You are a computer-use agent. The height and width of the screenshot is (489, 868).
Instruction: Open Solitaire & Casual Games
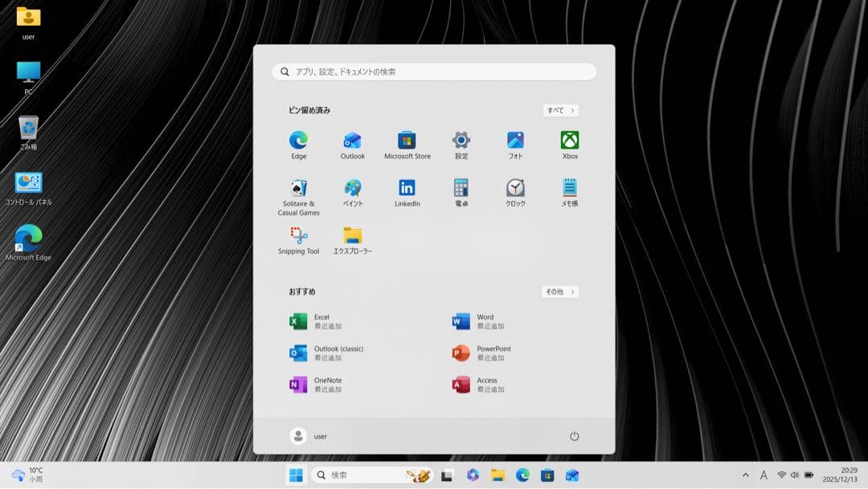click(298, 191)
